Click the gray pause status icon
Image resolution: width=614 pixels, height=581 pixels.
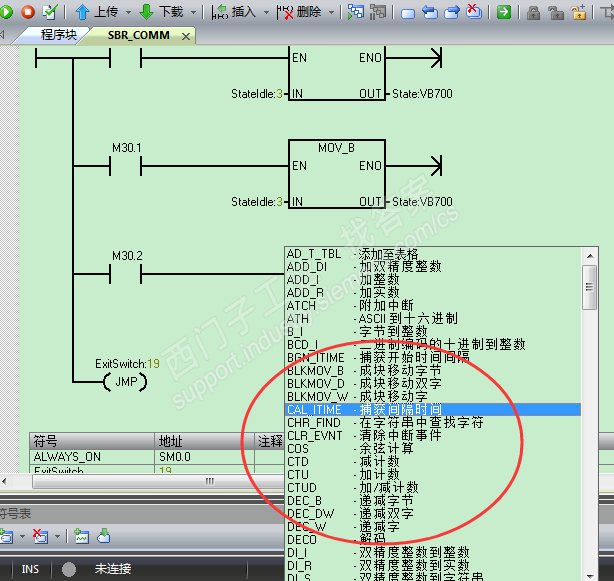click(378, 12)
